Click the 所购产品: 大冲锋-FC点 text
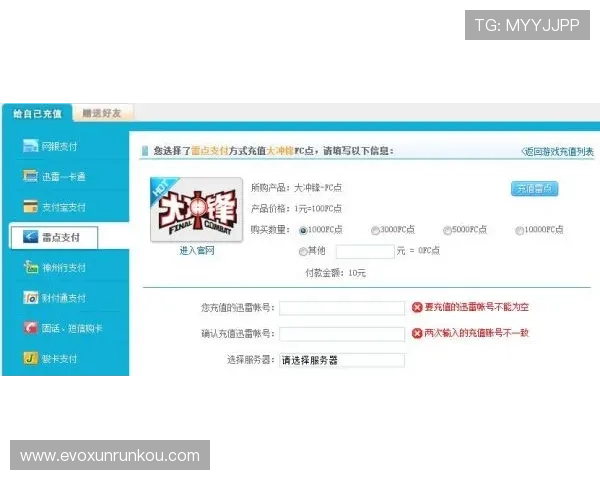Image resolution: width=600 pixels, height=480 pixels. pyautogui.click(x=296, y=188)
